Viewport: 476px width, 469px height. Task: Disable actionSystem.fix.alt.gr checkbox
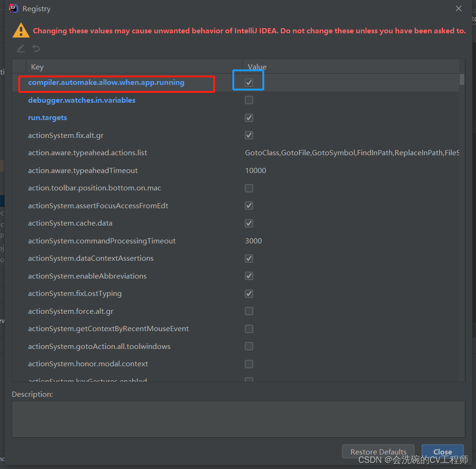tap(249, 135)
